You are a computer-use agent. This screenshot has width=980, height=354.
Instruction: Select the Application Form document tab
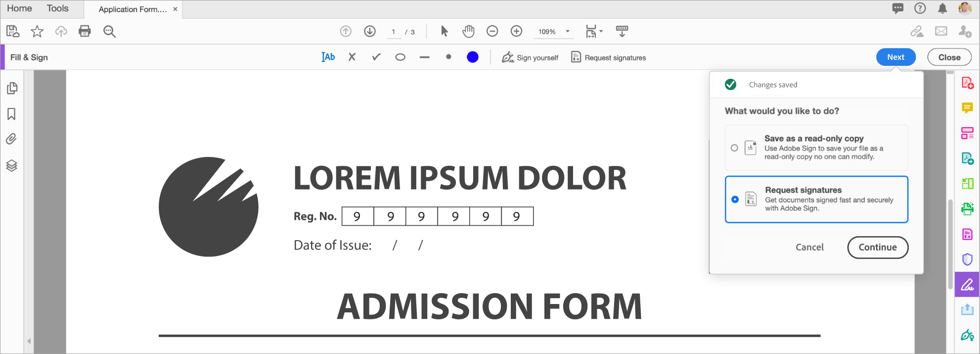133,9
